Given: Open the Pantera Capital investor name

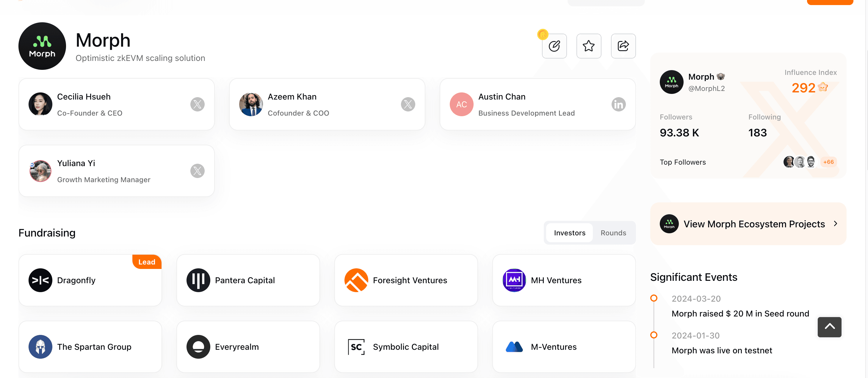Looking at the screenshot, I should click(x=245, y=281).
